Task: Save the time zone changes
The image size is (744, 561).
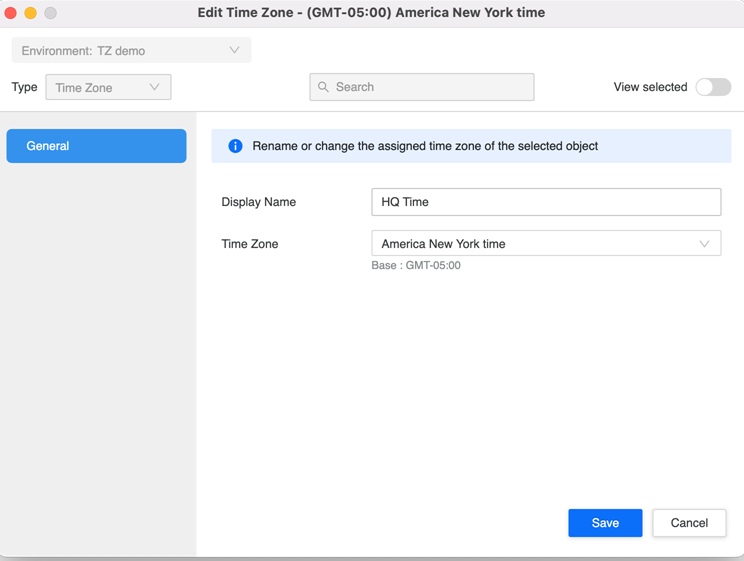Action: coord(605,523)
